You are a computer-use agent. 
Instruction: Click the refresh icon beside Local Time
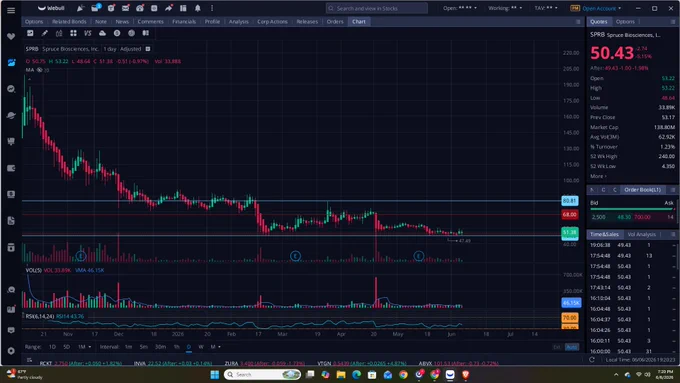click(592, 360)
